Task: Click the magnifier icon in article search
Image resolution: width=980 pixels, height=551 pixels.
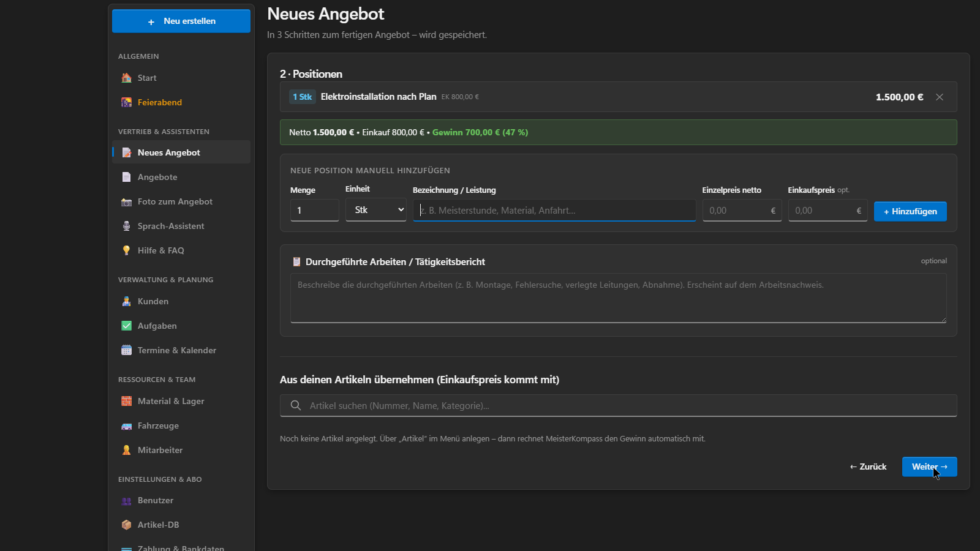Action: coord(296,405)
